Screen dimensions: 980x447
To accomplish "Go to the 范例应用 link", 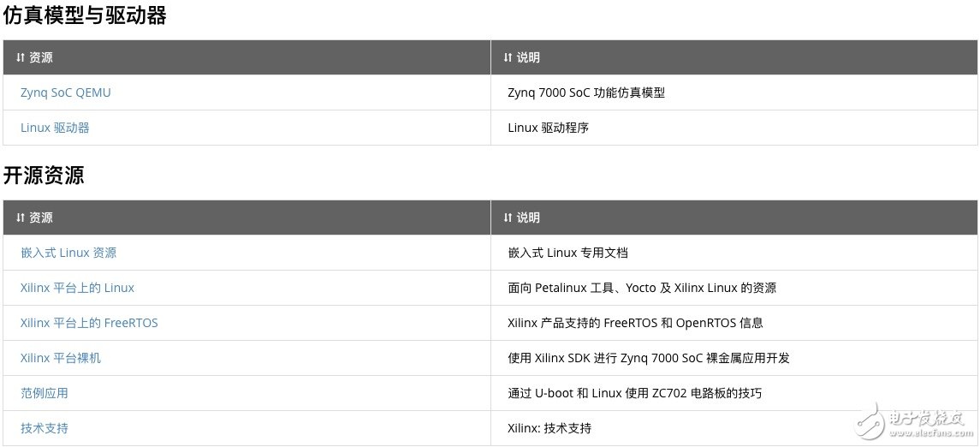I will coord(45,393).
